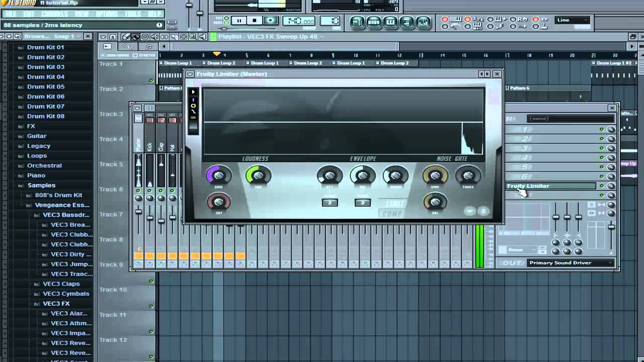Screen dimensions: 644x362
Task: Click the envelope ATT knob
Action: click(330, 176)
